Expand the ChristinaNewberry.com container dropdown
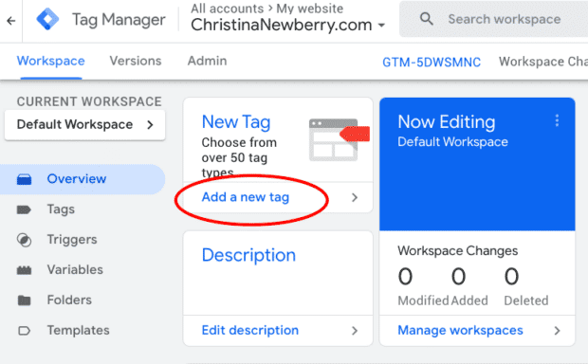The height and width of the screenshot is (364, 588). [x=382, y=26]
